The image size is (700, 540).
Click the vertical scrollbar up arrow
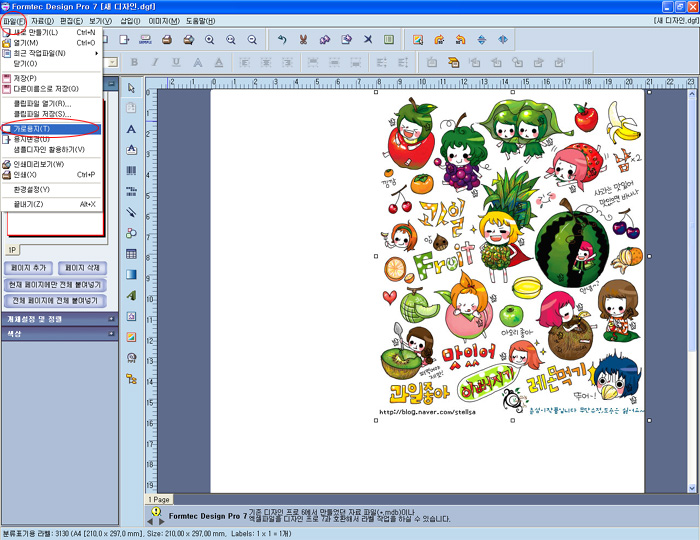click(692, 94)
